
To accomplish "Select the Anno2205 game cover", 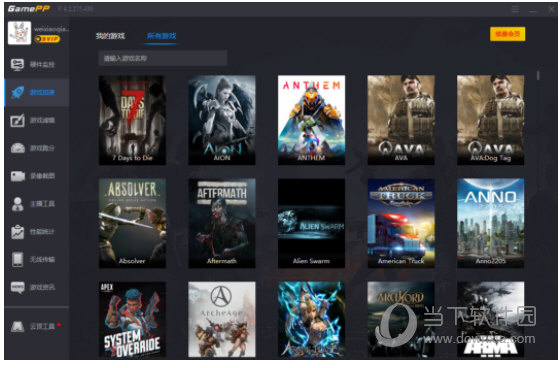I will pos(491,223).
